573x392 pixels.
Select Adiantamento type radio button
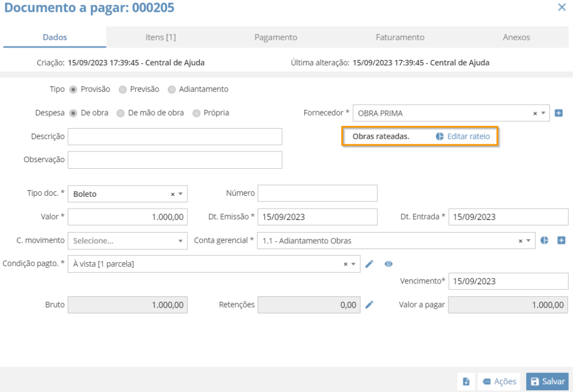pyautogui.click(x=171, y=89)
